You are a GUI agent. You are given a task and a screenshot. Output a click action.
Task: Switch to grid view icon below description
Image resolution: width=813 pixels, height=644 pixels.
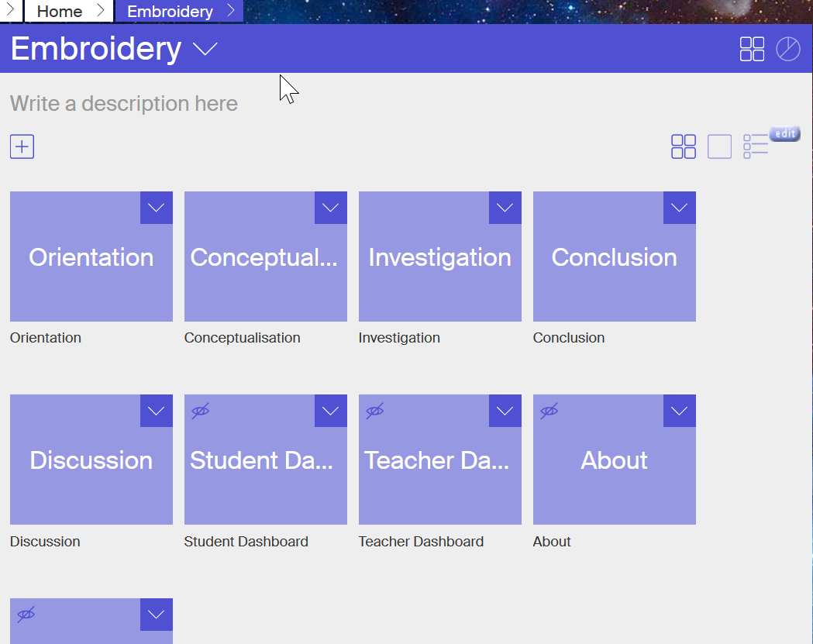click(683, 146)
